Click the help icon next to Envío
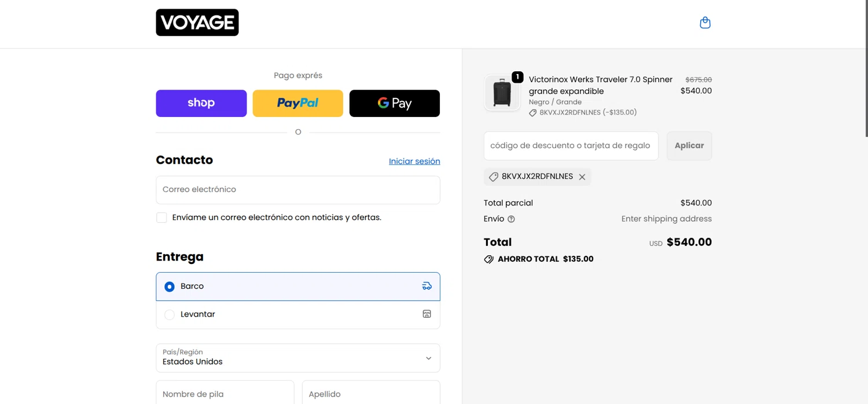Viewport: 868px width, 404px height. [x=511, y=219]
